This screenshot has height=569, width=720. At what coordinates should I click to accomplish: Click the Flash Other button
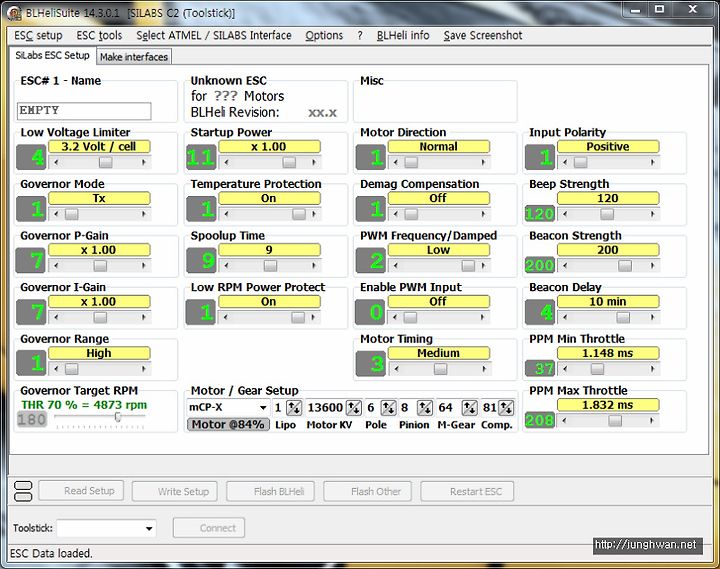coord(367,491)
